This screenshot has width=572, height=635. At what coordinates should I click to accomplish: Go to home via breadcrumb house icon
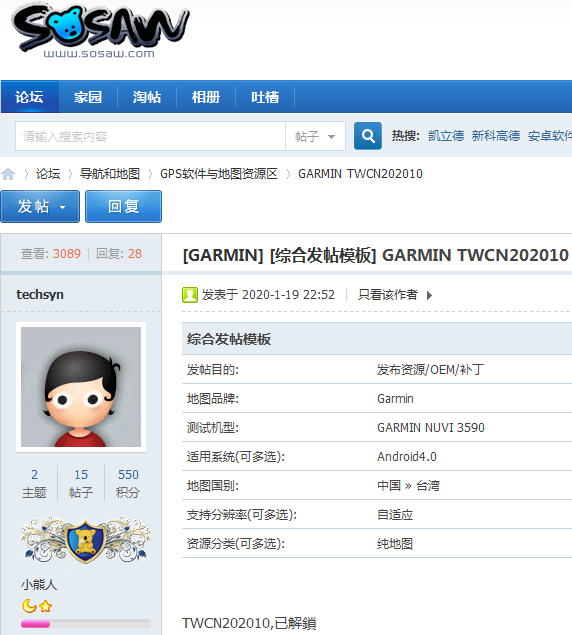pyautogui.click(x=8, y=174)
